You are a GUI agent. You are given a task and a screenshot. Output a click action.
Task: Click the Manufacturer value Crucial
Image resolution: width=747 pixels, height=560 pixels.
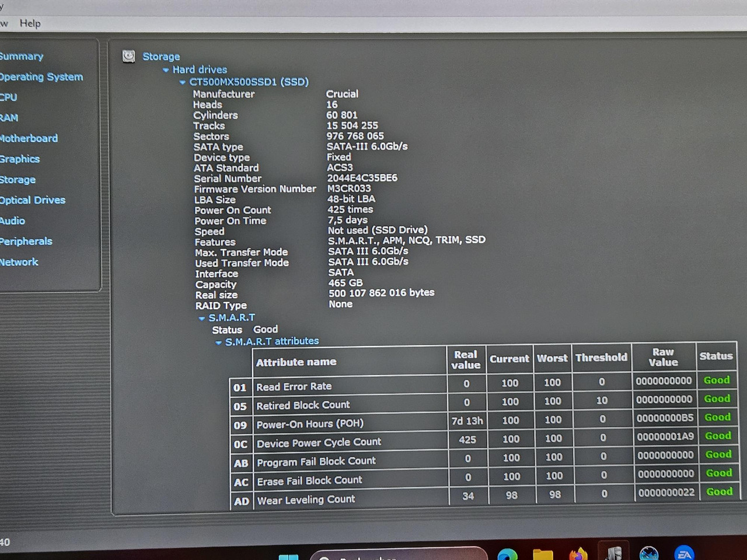click(x=342, y=94)
